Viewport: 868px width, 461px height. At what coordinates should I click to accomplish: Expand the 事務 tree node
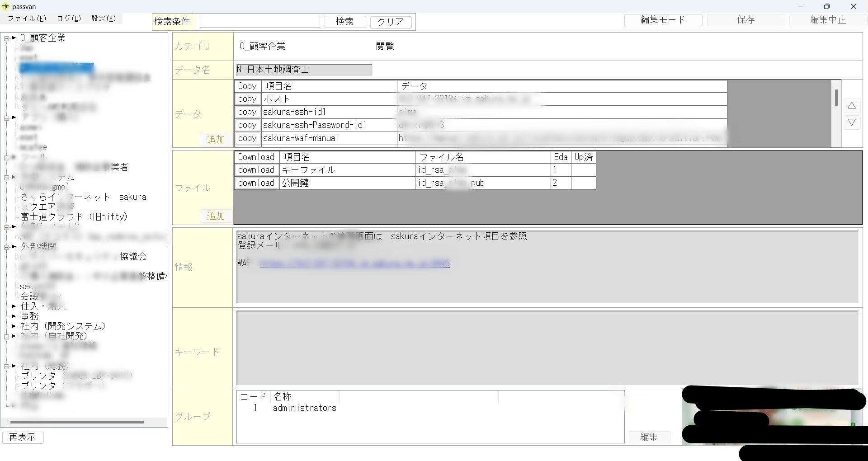click(14, 316)
